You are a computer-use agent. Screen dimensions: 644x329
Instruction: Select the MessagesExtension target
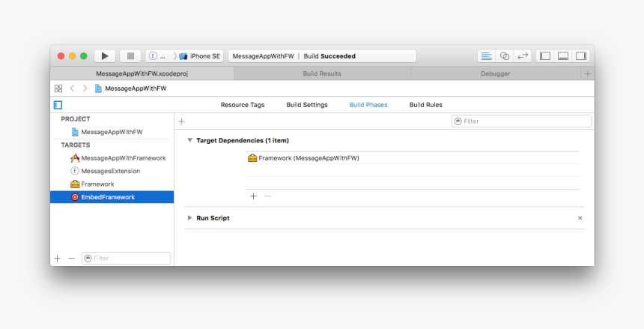click(x=110, y=171)
